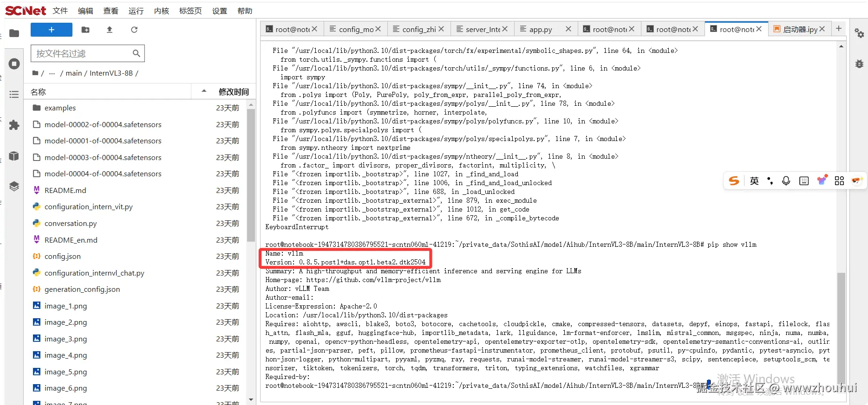Add a new tab with plus button
Screen dimensions: 868x405
[x=839, y=29]
